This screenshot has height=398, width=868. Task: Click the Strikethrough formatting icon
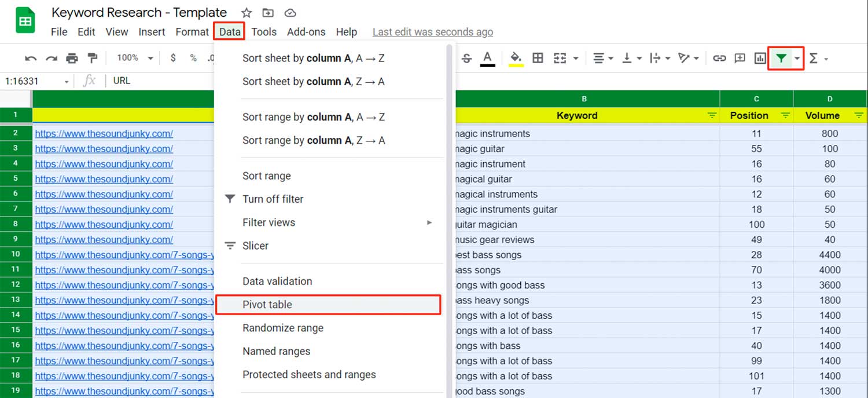(466, 58)
